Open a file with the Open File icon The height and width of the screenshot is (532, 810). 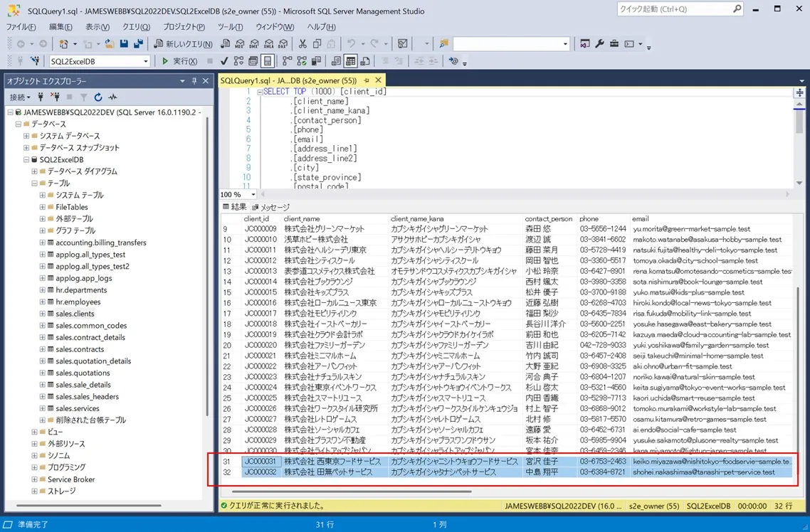(x=110, y=44)
